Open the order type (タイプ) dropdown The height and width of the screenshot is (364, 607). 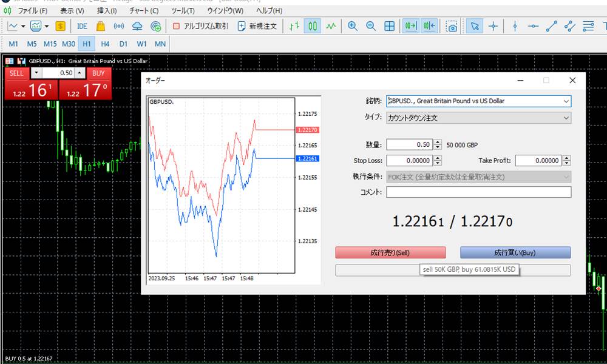566,118
